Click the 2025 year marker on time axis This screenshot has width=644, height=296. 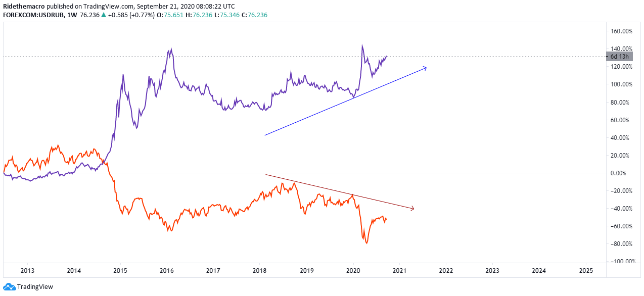(x=585, y=270)
